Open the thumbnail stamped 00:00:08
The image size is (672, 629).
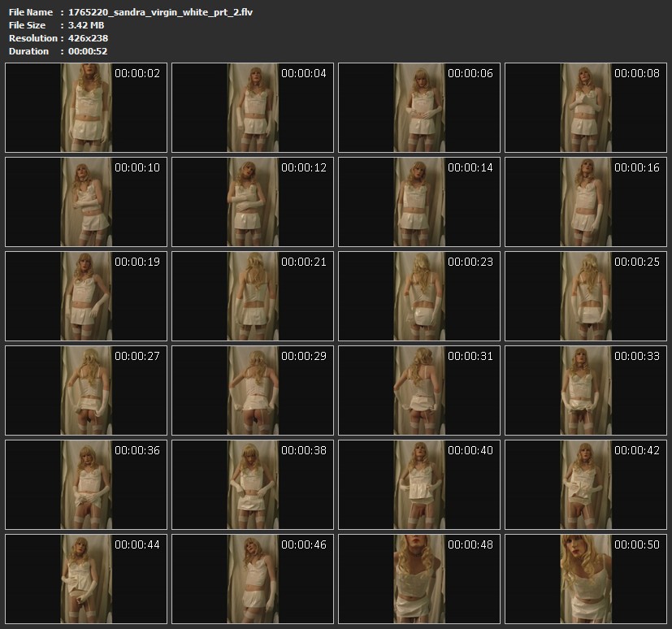click(x=586, y=108)
